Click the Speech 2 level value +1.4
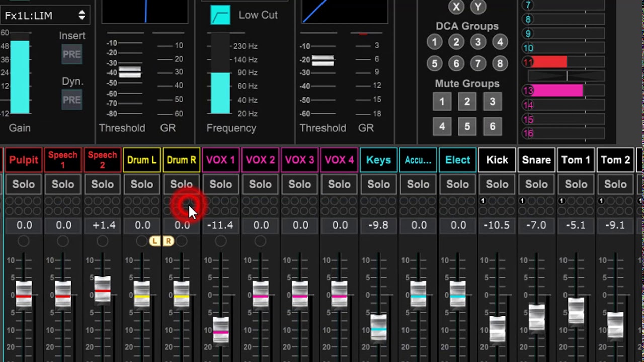644x362 pixels. (103, 225)
